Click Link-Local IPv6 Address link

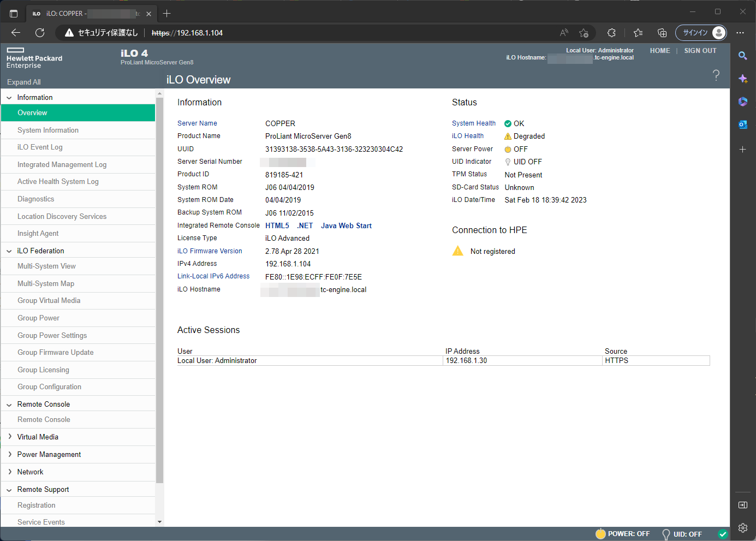[x=213, y=276]
